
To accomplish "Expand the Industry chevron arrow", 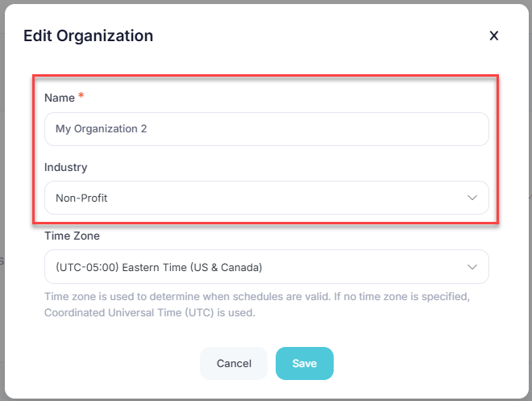I will (x=472, y=198).
